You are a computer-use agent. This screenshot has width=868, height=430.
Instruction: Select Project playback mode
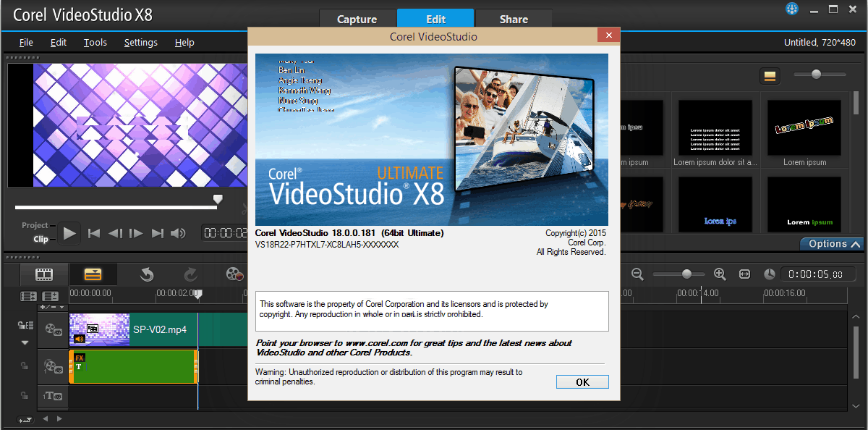point(35,225)
